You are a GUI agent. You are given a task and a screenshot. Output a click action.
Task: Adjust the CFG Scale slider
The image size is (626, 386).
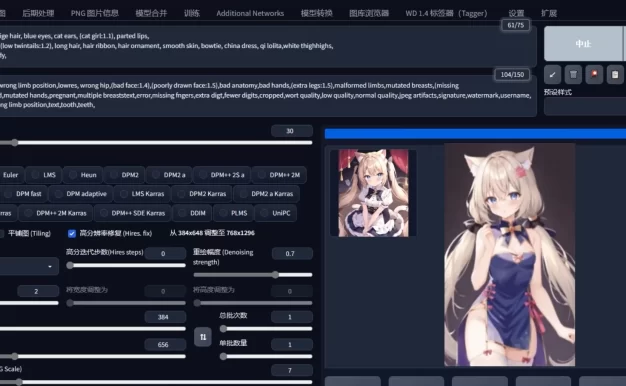156,382
